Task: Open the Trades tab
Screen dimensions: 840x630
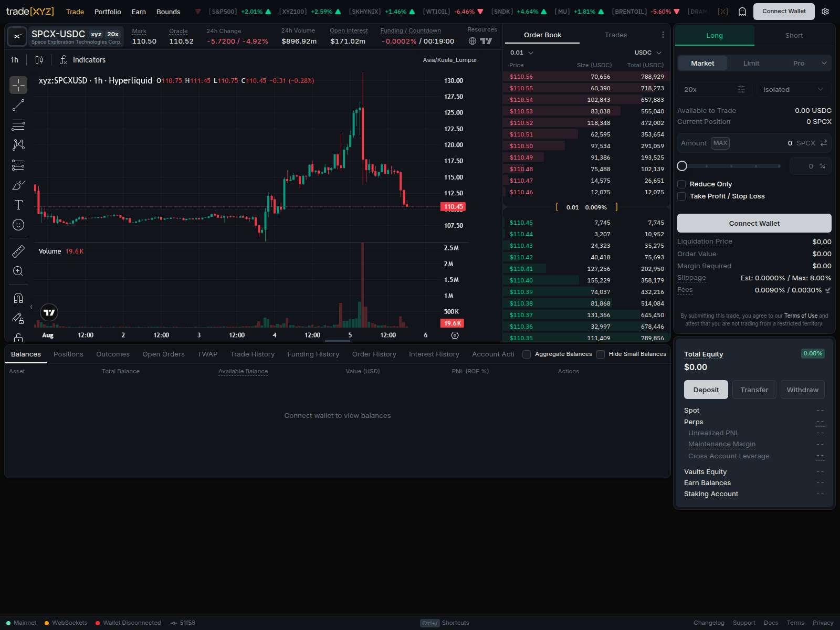Action: [616, 35]
